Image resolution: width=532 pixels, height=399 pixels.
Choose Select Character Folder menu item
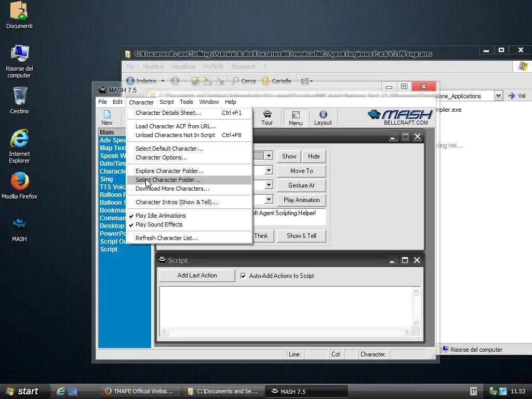point(190,179)
